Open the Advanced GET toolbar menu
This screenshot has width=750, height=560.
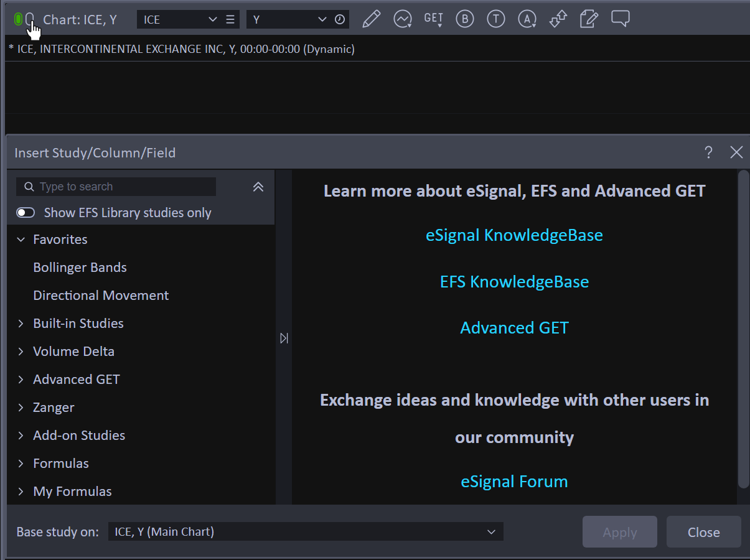pos(433,19)
